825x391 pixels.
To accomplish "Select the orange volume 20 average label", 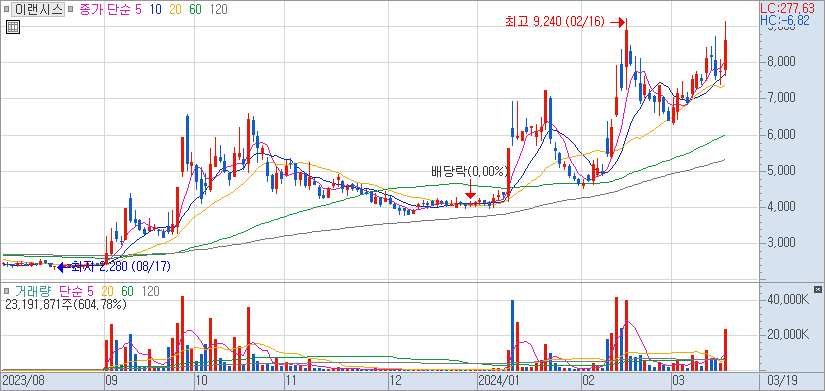I will point(108,291).
